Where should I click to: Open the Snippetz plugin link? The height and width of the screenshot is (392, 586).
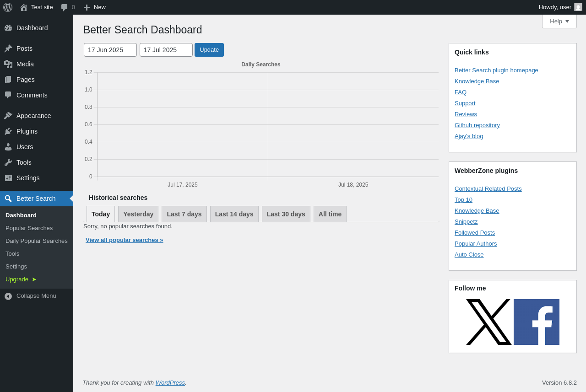466,221
